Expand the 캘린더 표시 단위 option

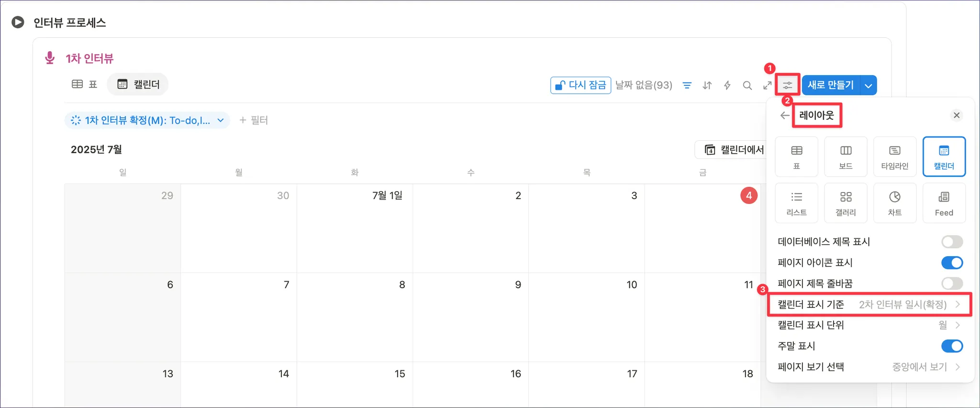[x=869, y=325]
